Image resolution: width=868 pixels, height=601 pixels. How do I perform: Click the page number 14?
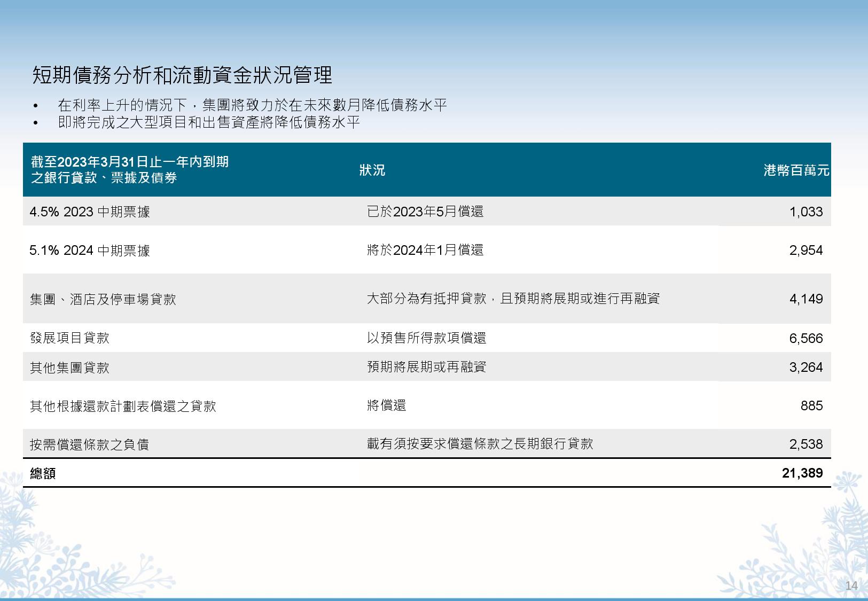click(x=851, y=586)
